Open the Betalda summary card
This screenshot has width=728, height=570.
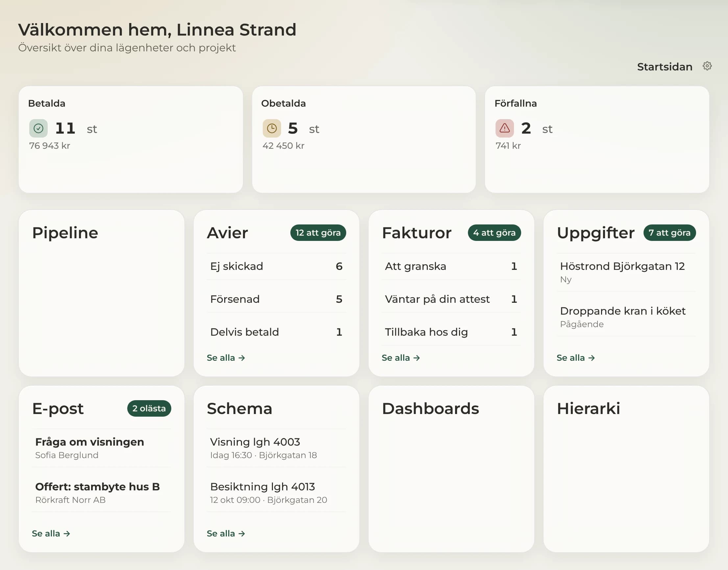point(131,140)
